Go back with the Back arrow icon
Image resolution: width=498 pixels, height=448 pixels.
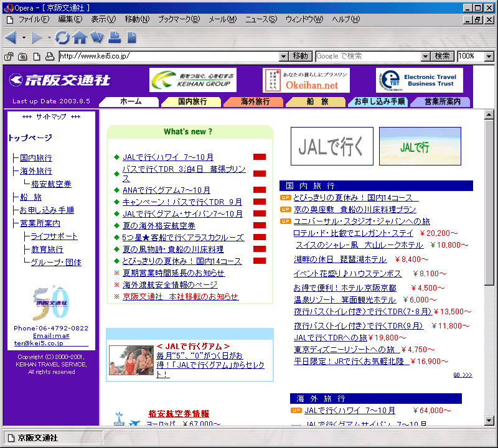coord(11,37)
